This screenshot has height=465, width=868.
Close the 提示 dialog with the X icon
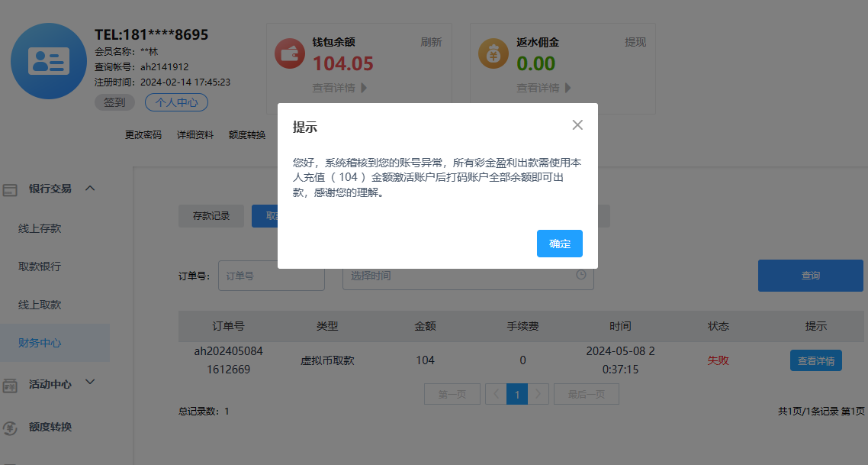(577, 125)
